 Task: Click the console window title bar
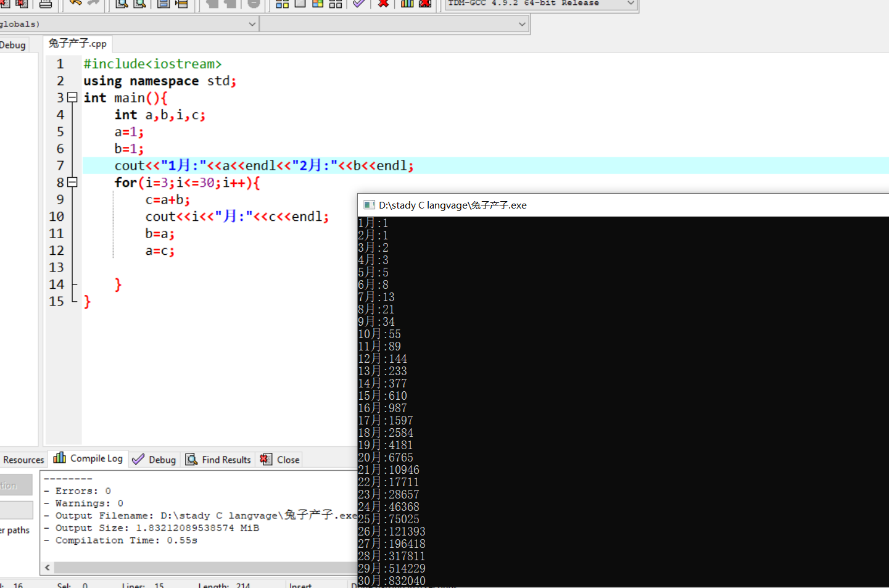623,205
